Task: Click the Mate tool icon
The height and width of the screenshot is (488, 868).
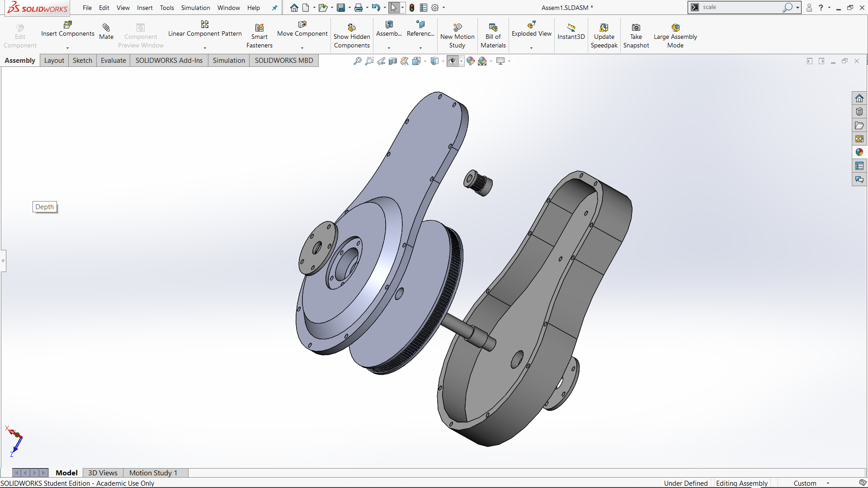Action: pyautogui.click(x=106, y=28)
